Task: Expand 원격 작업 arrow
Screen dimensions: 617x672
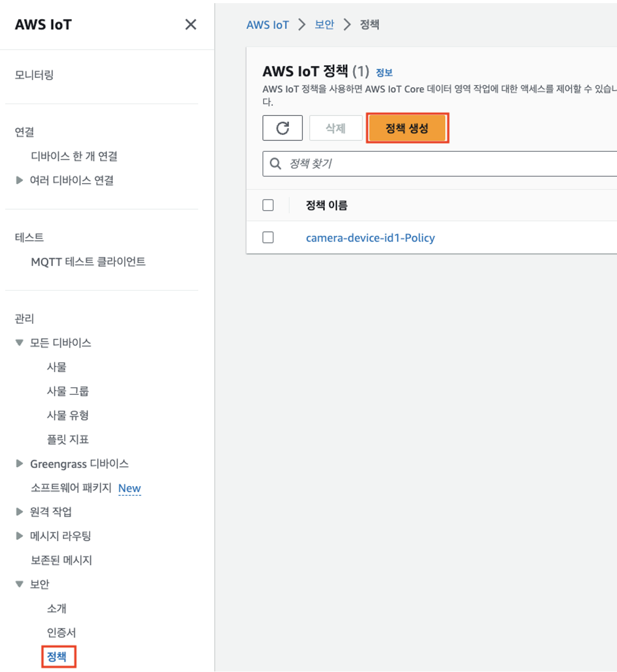Action: 19,512
